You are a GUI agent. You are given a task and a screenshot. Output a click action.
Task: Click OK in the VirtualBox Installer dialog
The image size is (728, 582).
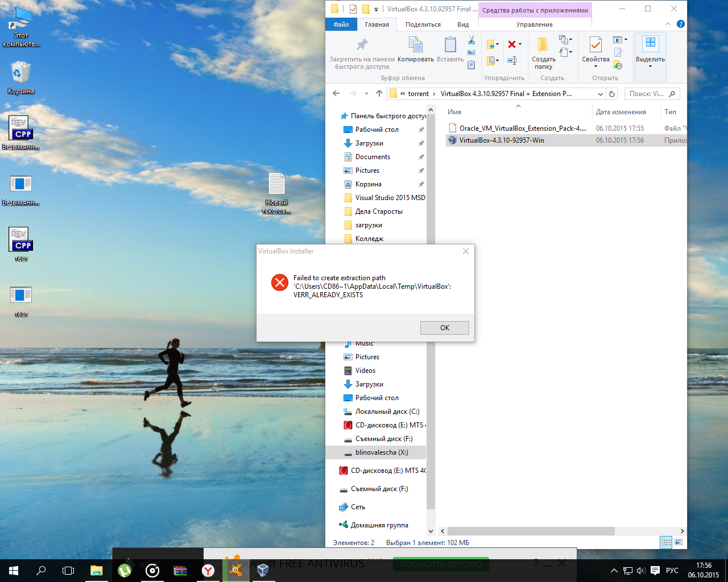pyautogui.click(x=445, y=328)
